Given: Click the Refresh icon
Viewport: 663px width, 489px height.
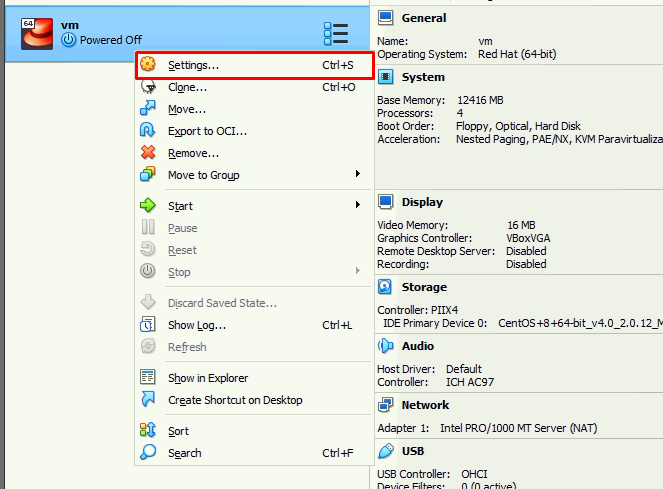Looking at the screenshot, I should [x=148, y=346].
